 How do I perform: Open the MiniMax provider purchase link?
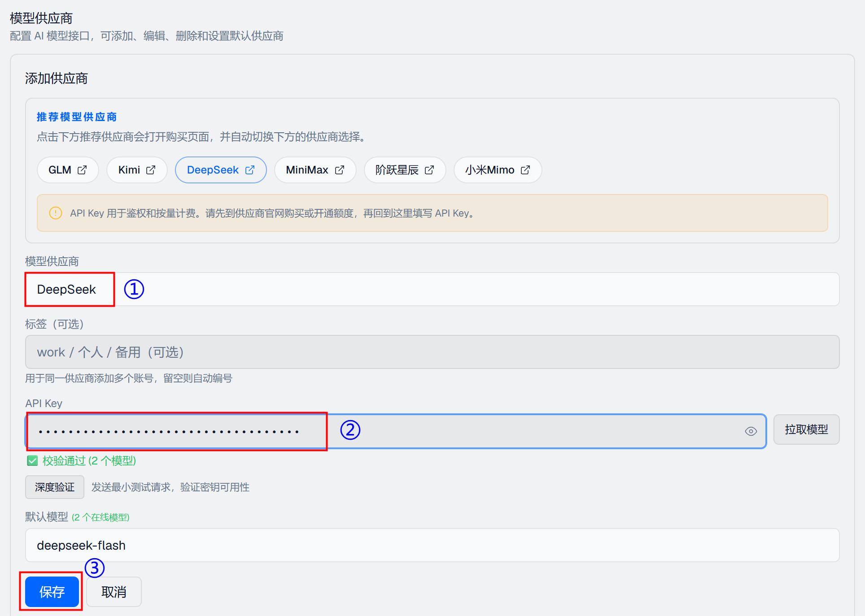coord(315,170)
